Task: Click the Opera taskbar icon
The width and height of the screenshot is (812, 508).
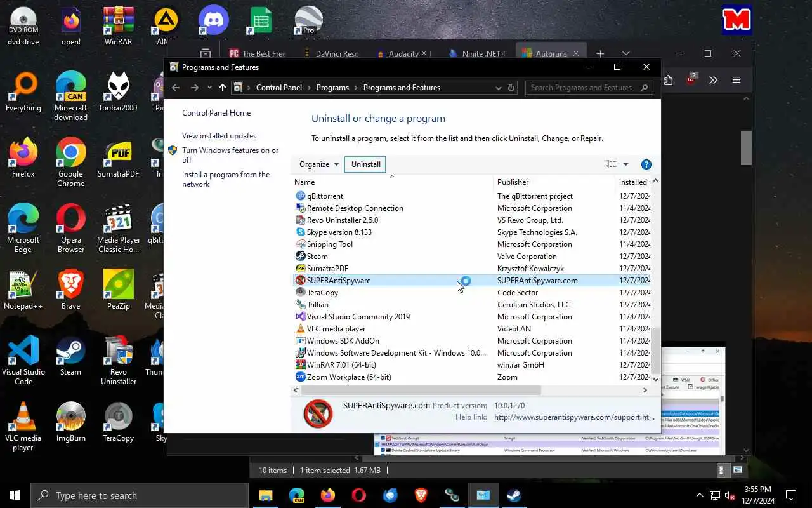Action: click(358, 495)
